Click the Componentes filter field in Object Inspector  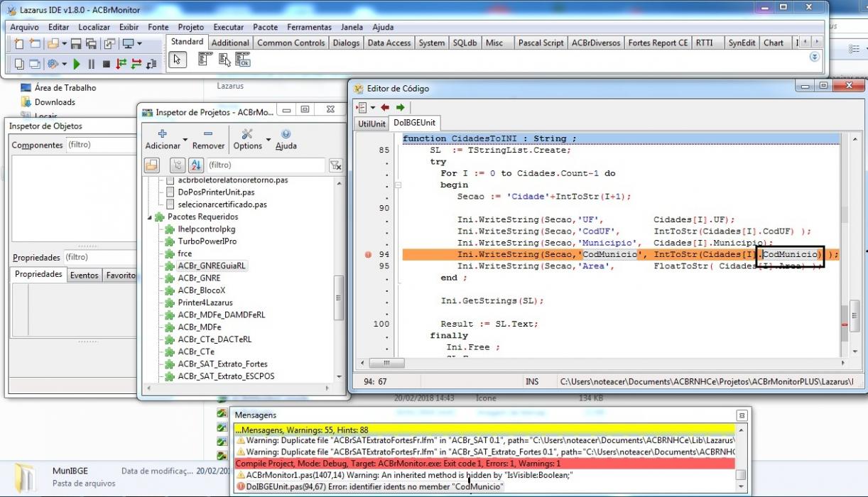click(x=101, y=145)
